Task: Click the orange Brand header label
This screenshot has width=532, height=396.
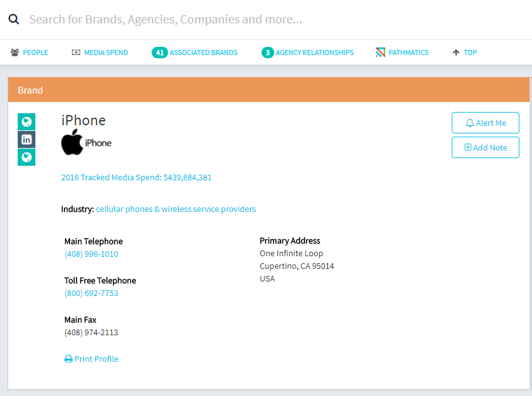Action: (30, 90)
